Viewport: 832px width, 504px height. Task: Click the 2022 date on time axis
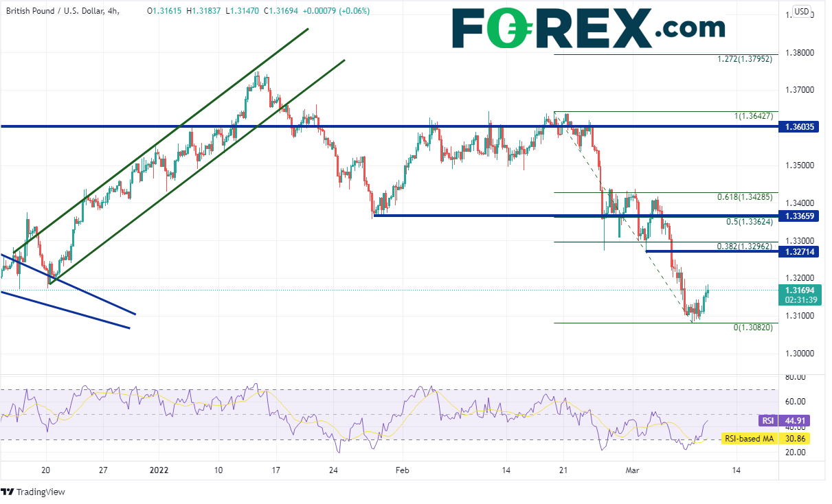coord(159,470)
